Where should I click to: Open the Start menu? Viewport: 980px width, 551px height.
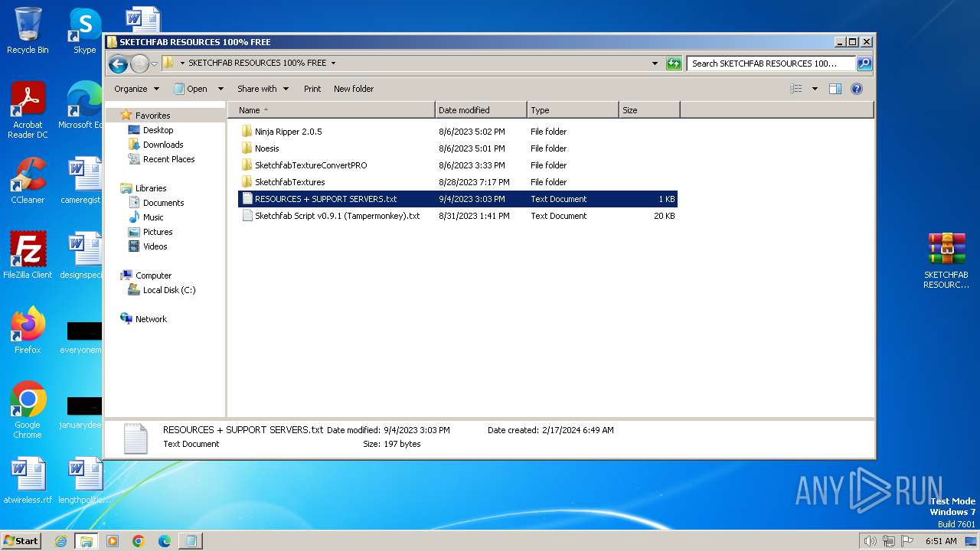21,541
